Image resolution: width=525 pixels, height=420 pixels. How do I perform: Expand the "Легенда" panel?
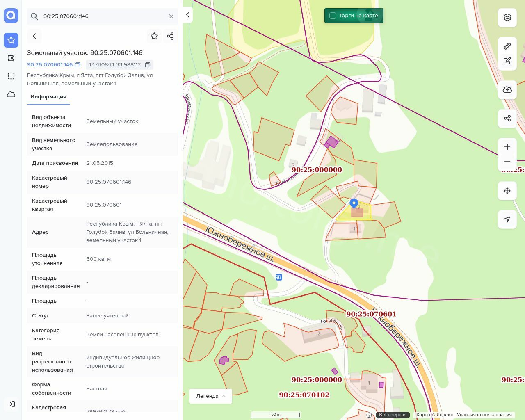211,396
